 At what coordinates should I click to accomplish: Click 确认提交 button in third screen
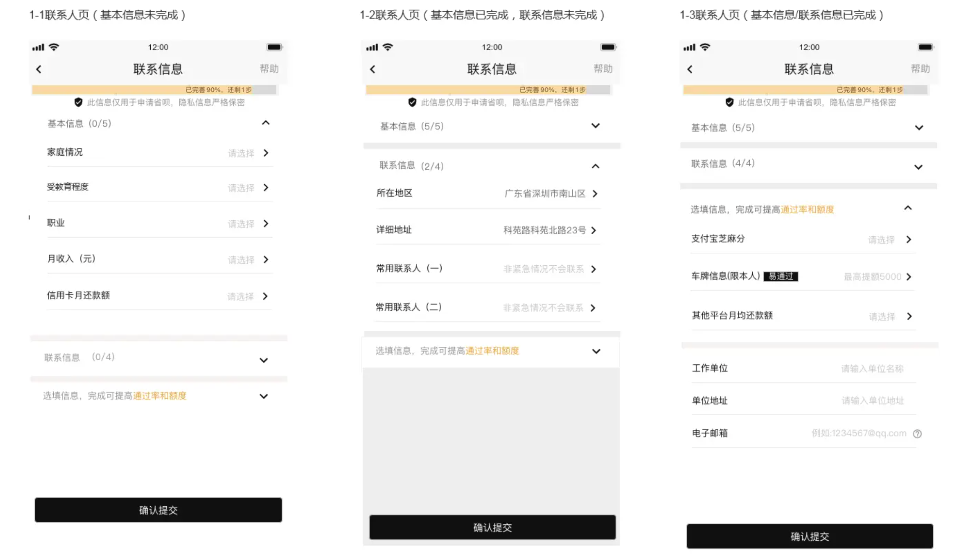[x=810, y=536]
